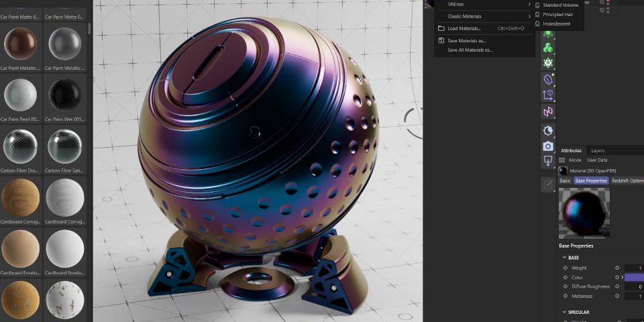Viewport: 644px width, 322px height.
Task: Switch to the Layers tab
Action: (x=597, y=150)
